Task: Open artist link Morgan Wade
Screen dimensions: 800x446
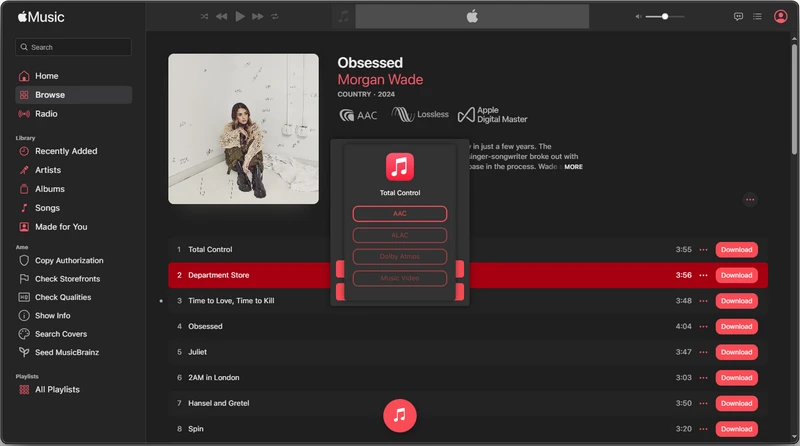Action: (380, 80)
